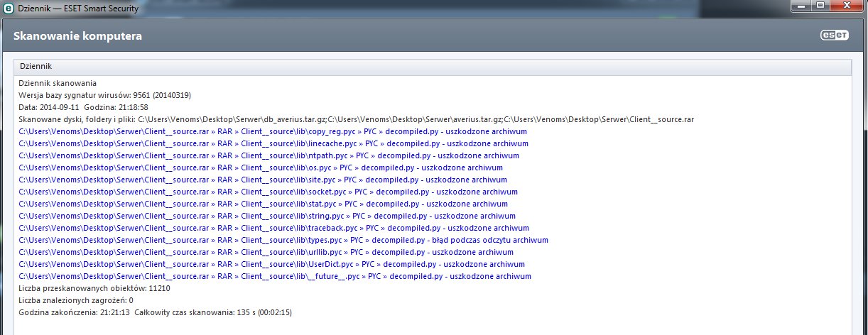Select the os.pyc log entry

pos(261,167)
